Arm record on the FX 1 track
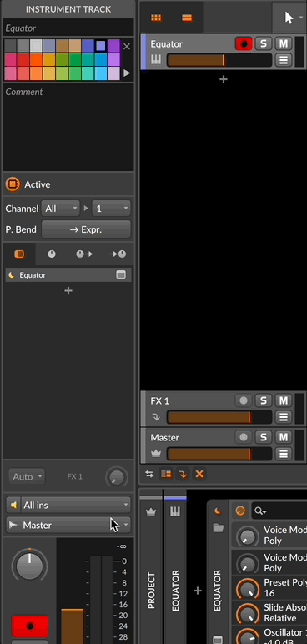 (x=244, y=400)
